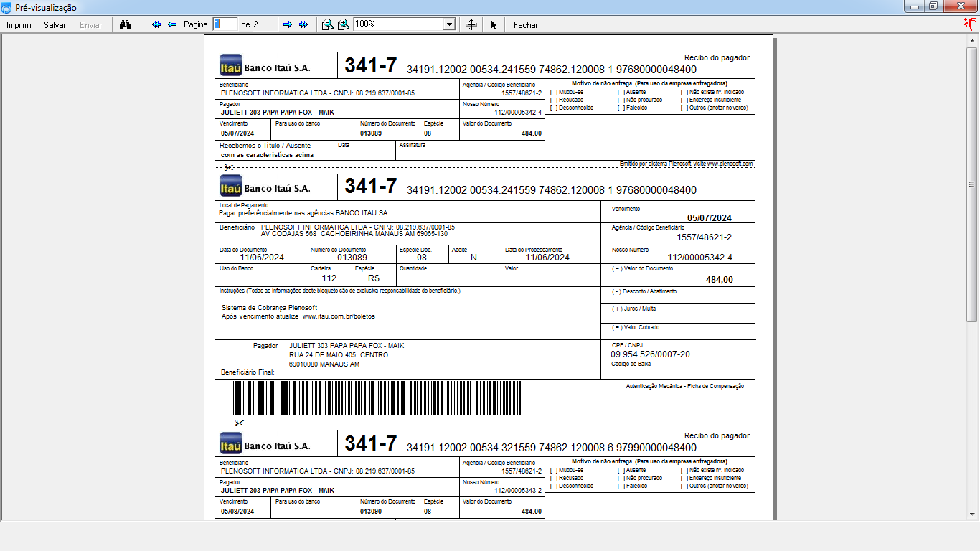Zoom out with the minus magnifier

[327, 24]
